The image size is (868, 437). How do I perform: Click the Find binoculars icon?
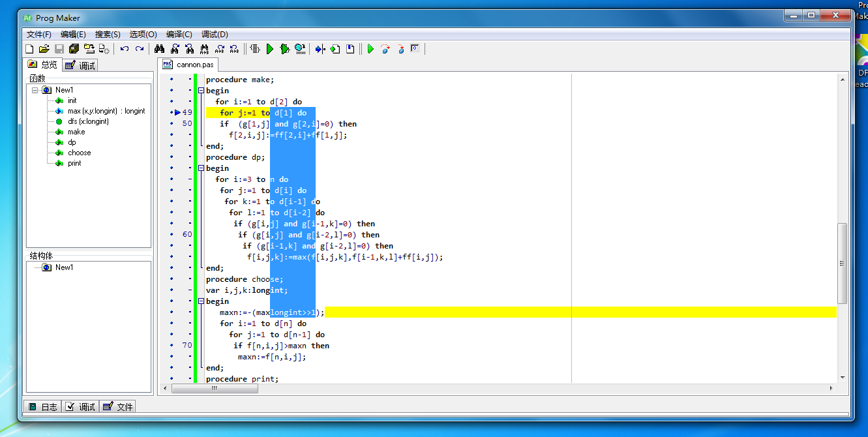[x=160, y=49]
